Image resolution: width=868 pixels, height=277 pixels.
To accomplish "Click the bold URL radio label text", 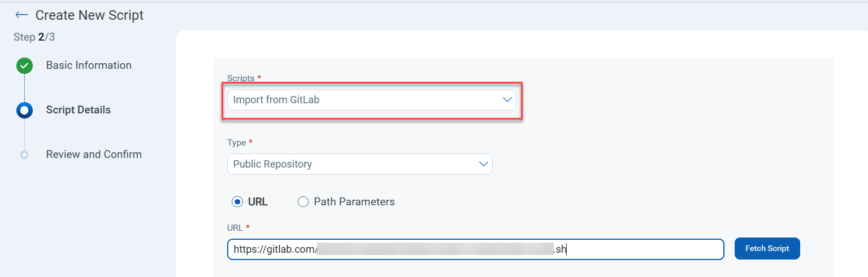I will tap(258, 201).
